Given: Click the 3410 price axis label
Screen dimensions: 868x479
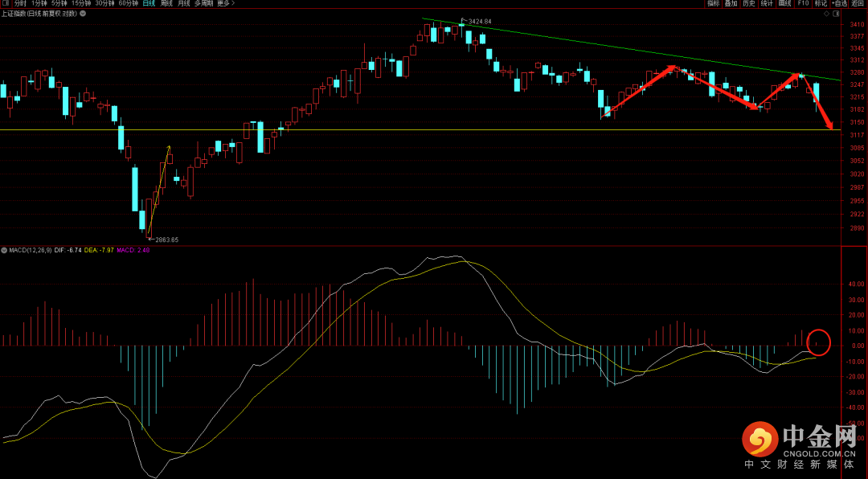Looking at the screenshot, I should (858, 25).
